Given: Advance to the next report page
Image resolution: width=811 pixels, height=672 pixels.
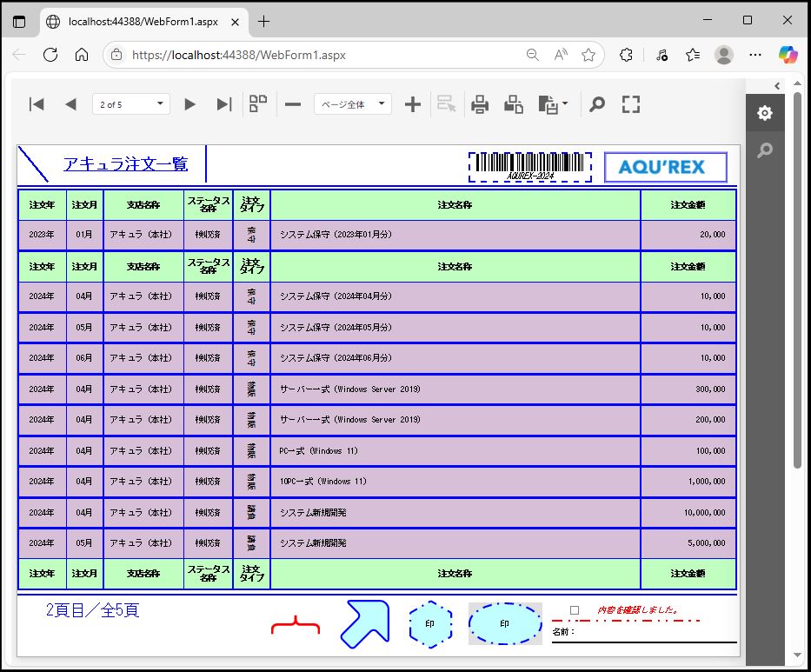Looking at the screenshot, I should [x=189, y=104].
